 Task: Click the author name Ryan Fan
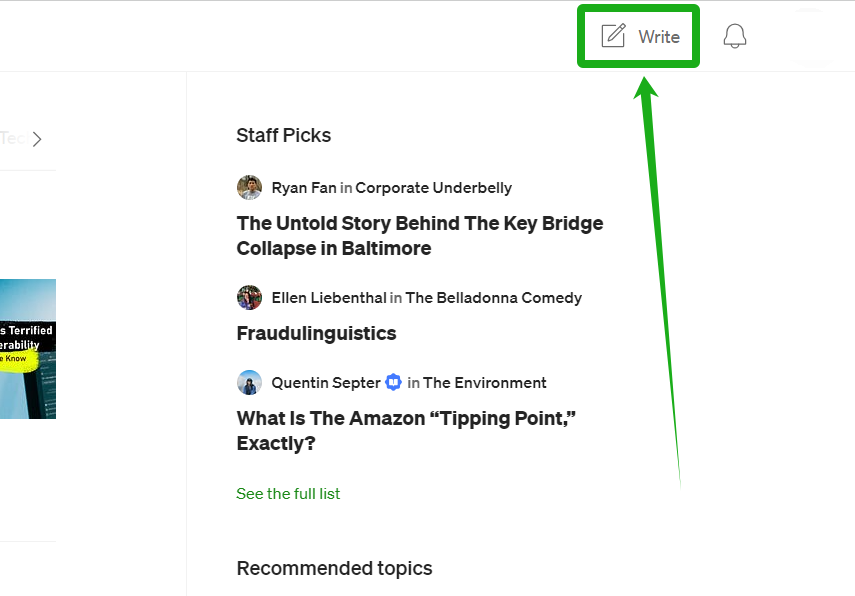304,188
